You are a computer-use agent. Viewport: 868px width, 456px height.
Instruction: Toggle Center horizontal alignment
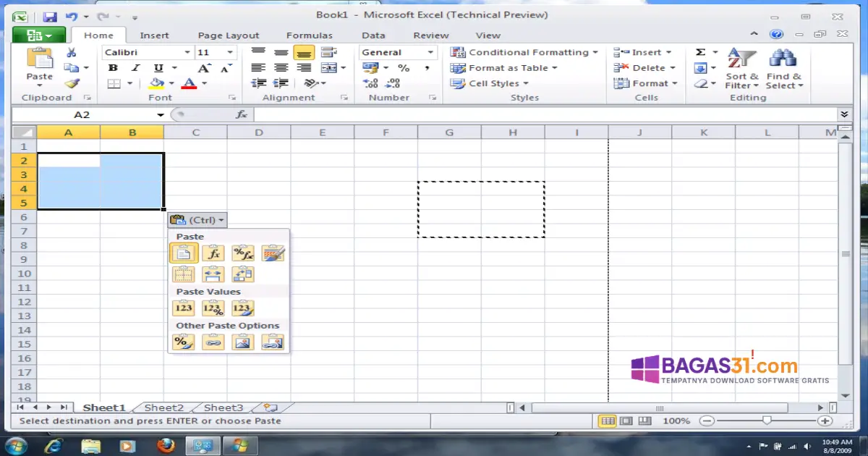(x=281, y=68)
